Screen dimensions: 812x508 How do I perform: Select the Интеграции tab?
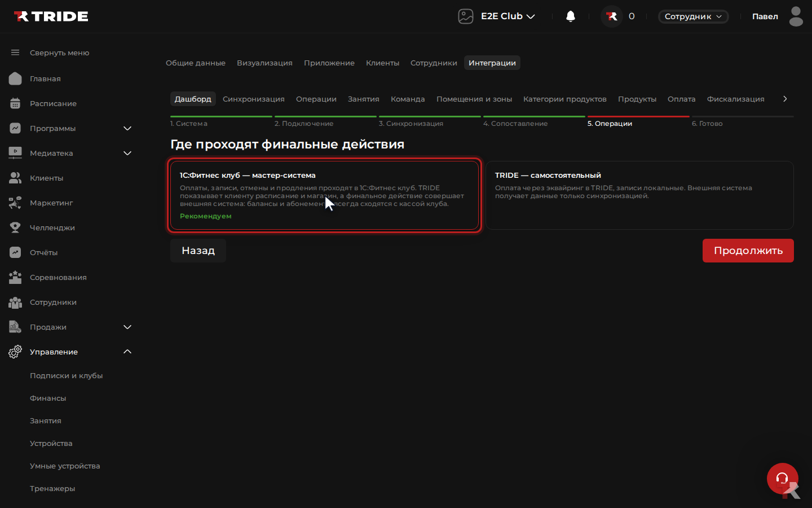[x=492, y=63]
